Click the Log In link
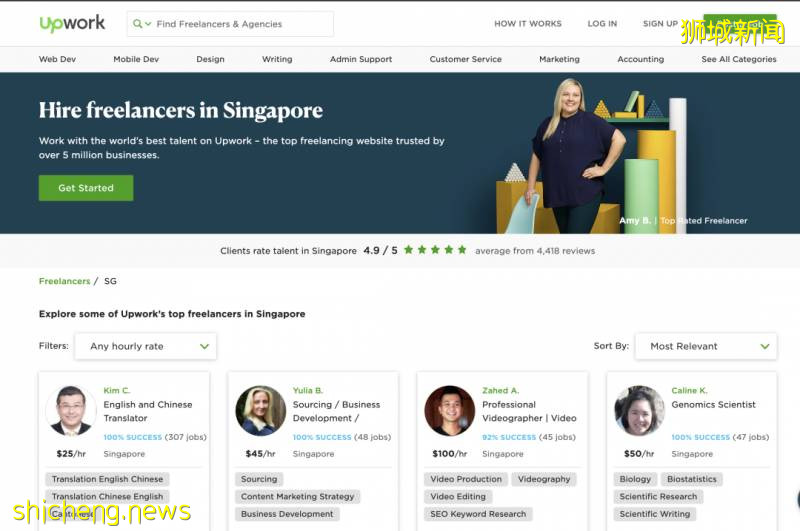This screenshot has width=800, height=531. pyautogui.click(x=602, y=24)
